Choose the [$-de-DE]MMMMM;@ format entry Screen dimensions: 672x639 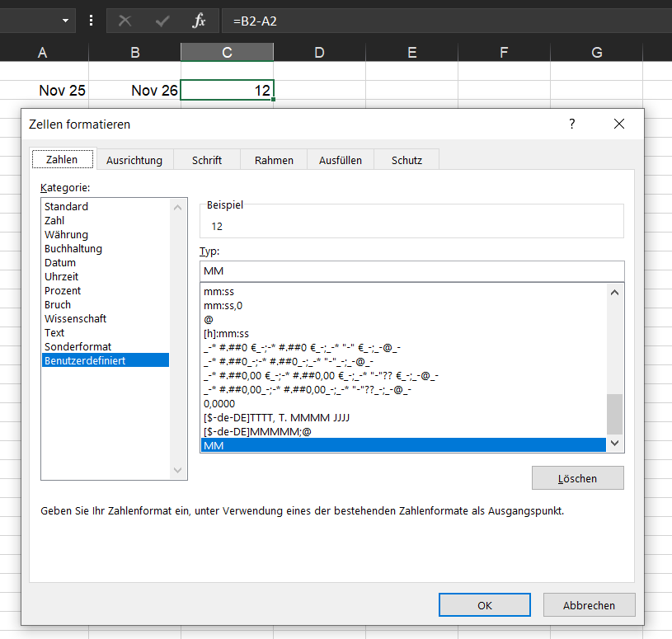tap(403, 431)
